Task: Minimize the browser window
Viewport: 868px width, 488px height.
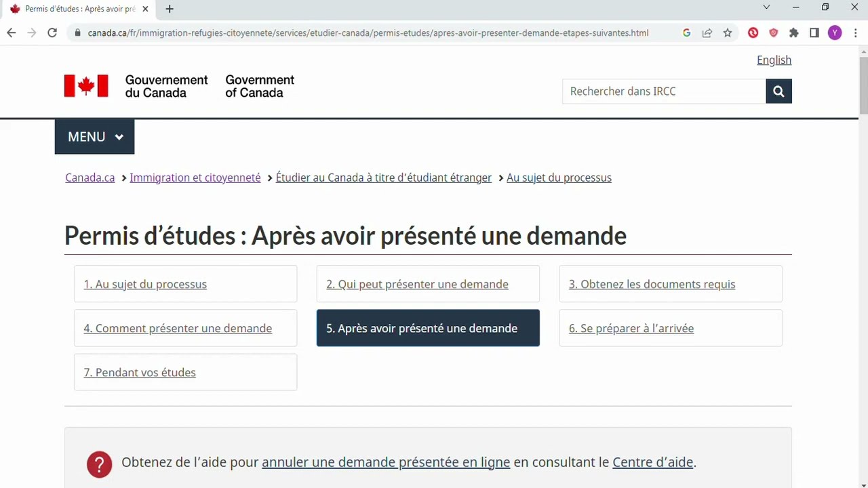Action: 796,7
